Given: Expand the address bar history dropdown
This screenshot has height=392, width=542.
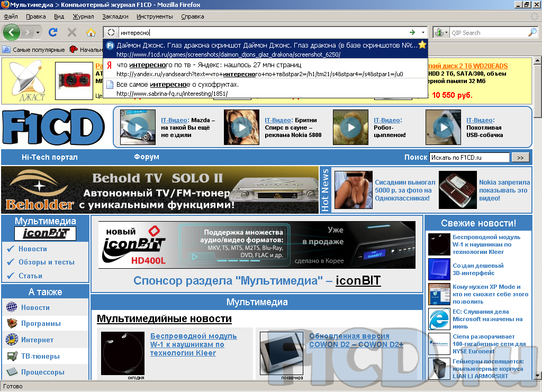Looking at the screenshot, I should click(x=423, y=32).
